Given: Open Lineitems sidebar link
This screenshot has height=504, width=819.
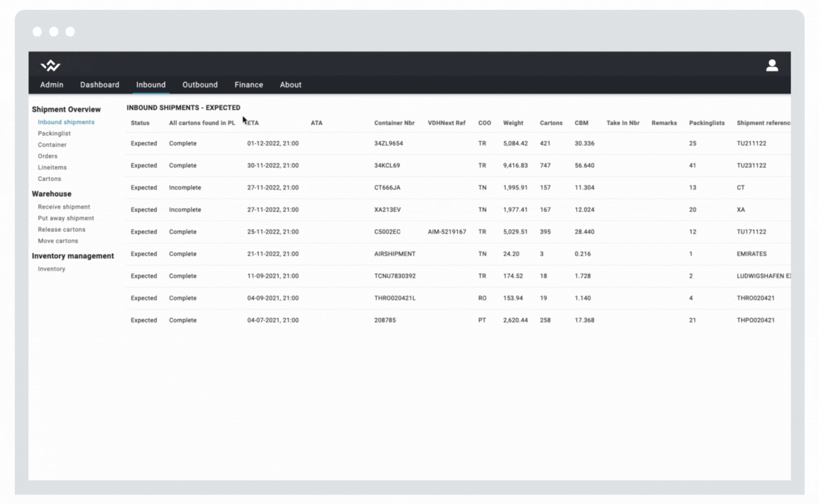Looking at the screenshot, I should click(52, 168).
